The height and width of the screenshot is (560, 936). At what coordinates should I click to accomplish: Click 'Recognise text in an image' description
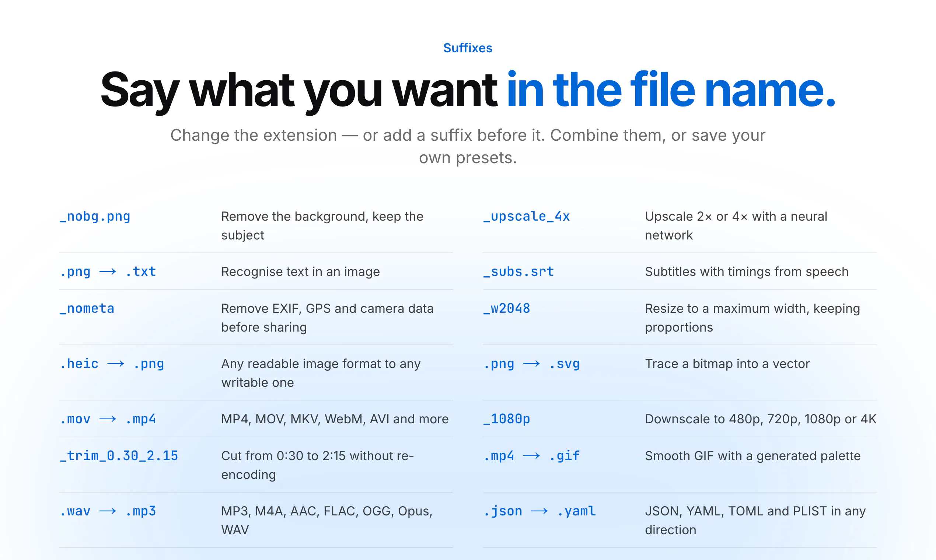click(x=300, y=272)
